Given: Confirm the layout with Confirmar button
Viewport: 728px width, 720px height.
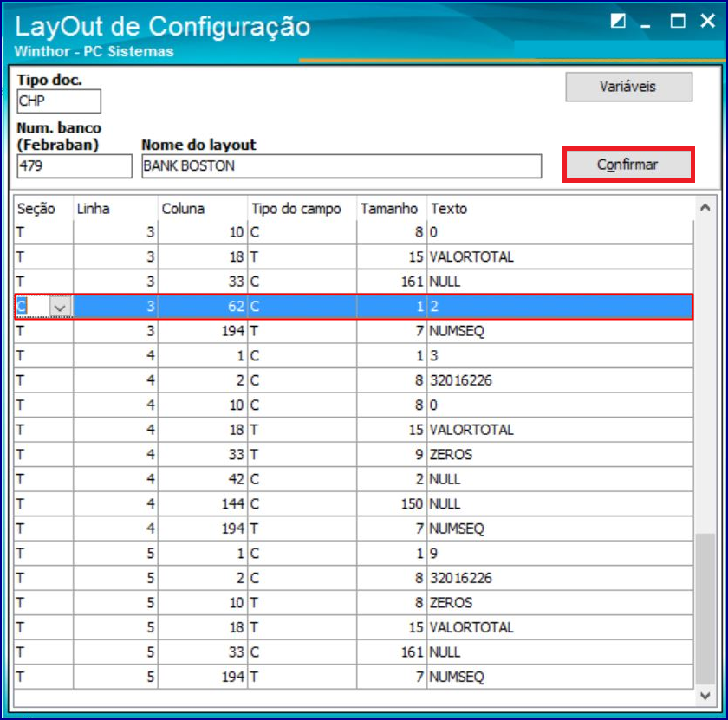Looking at the screenshot, I should pos(628,165).
